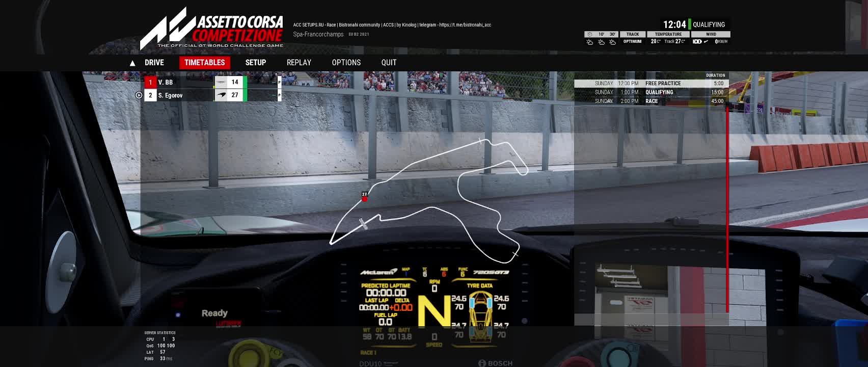Click the position 2 badge
The width and height of the screenshot is (868, 367).
pyautogui.click(x=150, y=95)
